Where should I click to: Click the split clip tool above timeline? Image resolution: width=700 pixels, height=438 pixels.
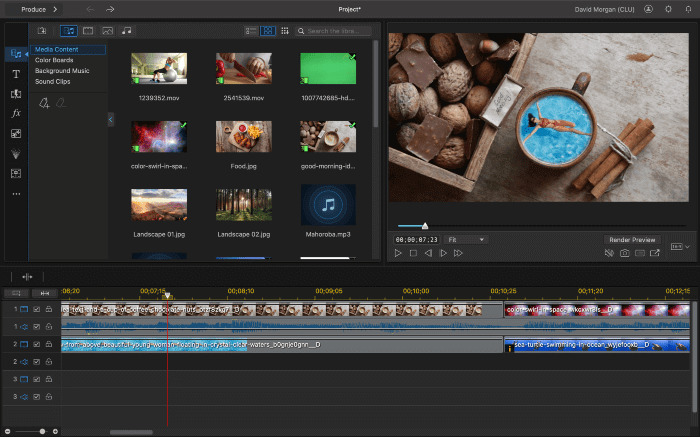(x=27, y=276)
